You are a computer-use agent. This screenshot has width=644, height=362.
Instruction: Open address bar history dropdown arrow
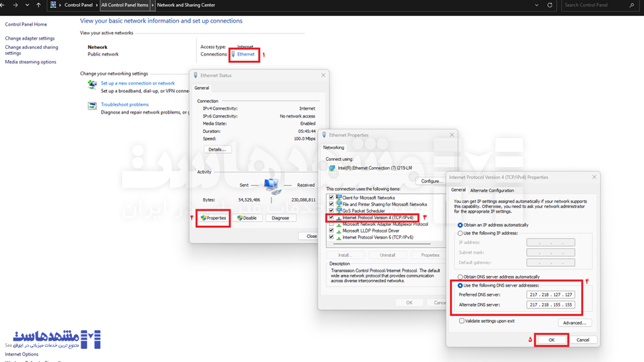click(x=536, y=5)
